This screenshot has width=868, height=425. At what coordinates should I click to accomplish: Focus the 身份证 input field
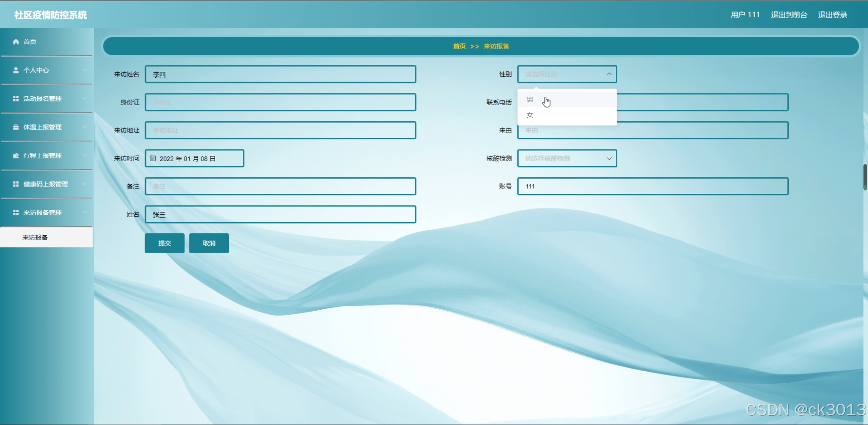pyautogui.click(x=280, y=102)
